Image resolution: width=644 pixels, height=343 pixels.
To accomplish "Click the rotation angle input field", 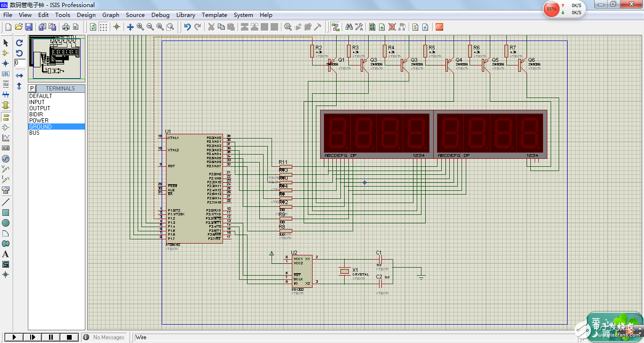I will coord(20,63).
